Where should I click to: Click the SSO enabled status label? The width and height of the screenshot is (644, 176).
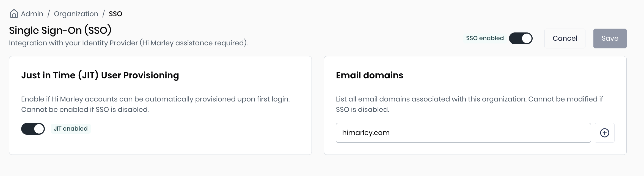(485, 38)
